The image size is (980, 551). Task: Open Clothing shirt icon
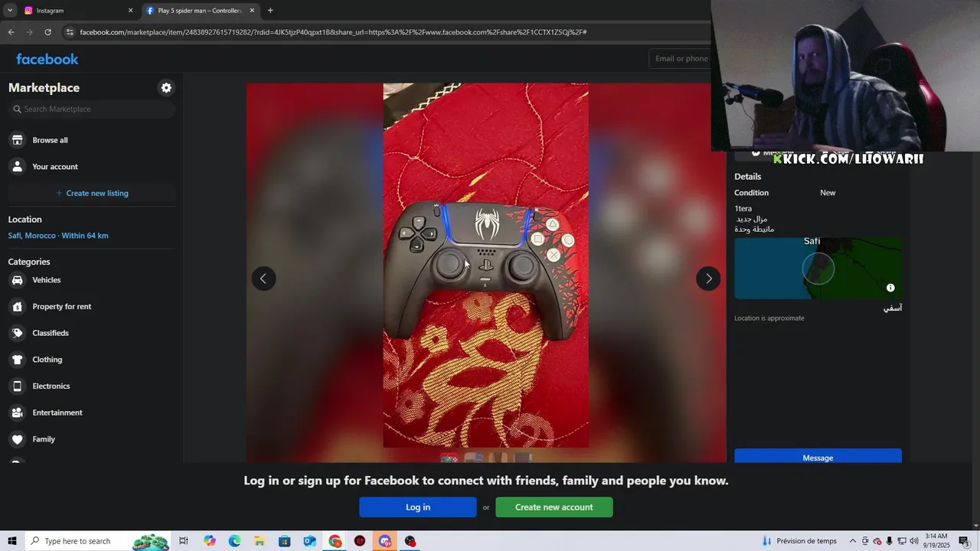point(18,360)
